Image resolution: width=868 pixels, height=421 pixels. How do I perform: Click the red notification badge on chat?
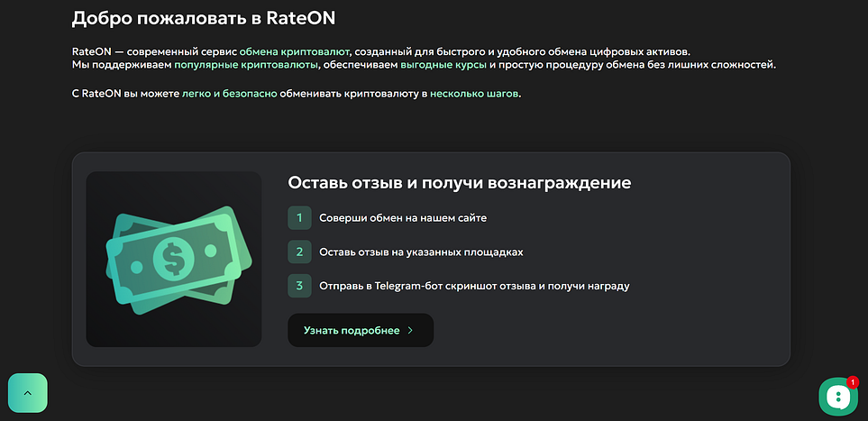853,381
